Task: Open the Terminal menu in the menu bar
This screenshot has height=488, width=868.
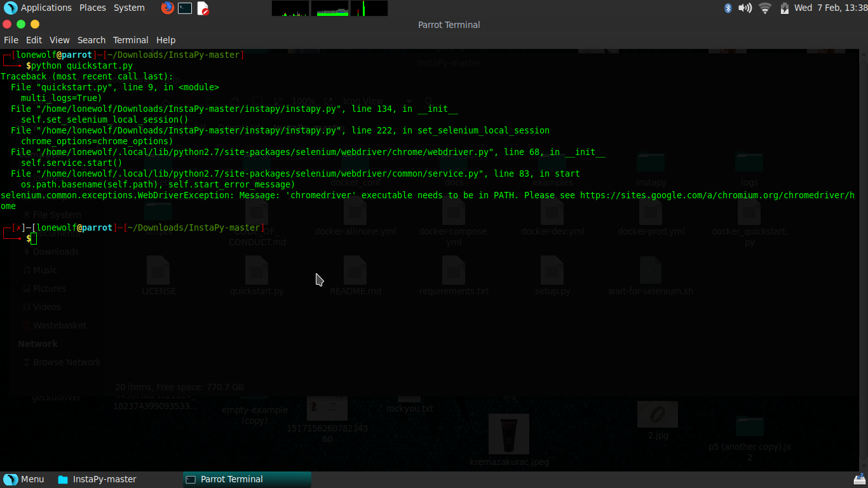Action: pos(131,40)
